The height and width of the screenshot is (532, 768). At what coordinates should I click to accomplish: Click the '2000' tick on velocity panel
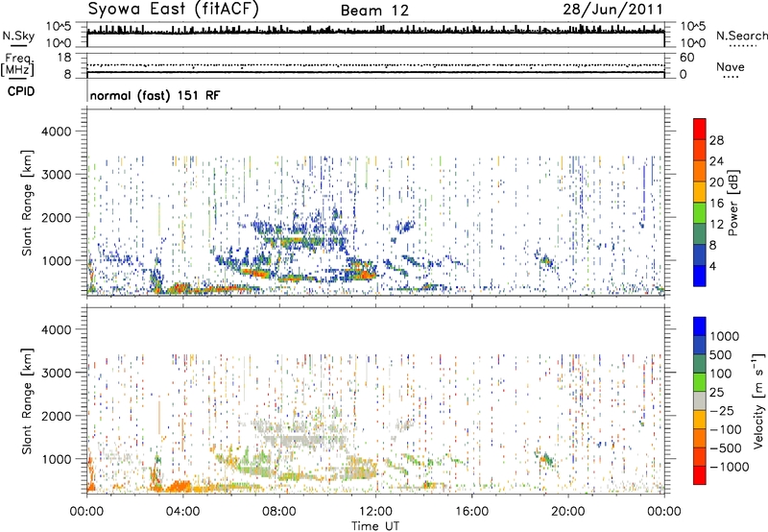[x=56, y=416]
